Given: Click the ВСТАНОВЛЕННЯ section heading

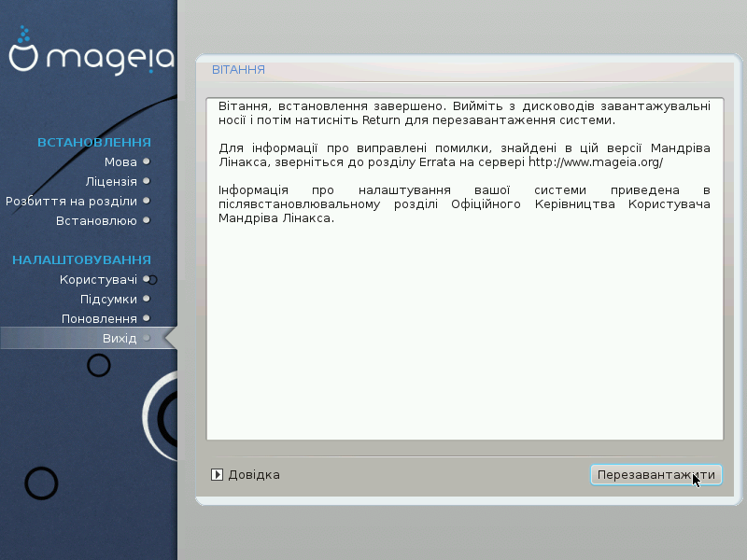Looking at the screenshot, I should pyautogui.click(x=94, y=143).
